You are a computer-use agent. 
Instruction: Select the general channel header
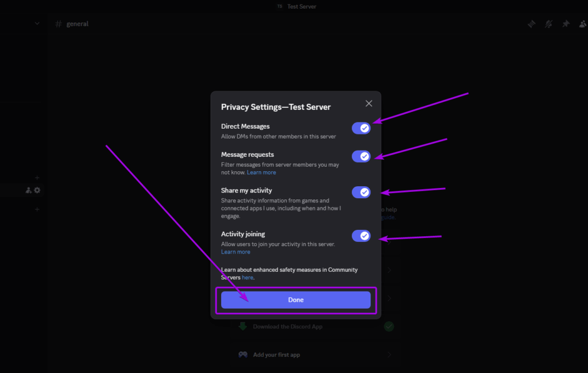point(78,24)
